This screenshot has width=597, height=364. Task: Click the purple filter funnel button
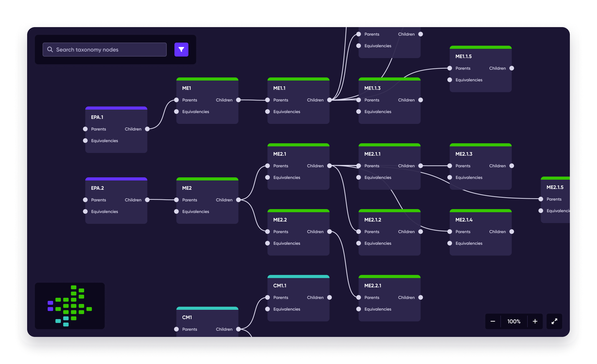coord(181,50)
